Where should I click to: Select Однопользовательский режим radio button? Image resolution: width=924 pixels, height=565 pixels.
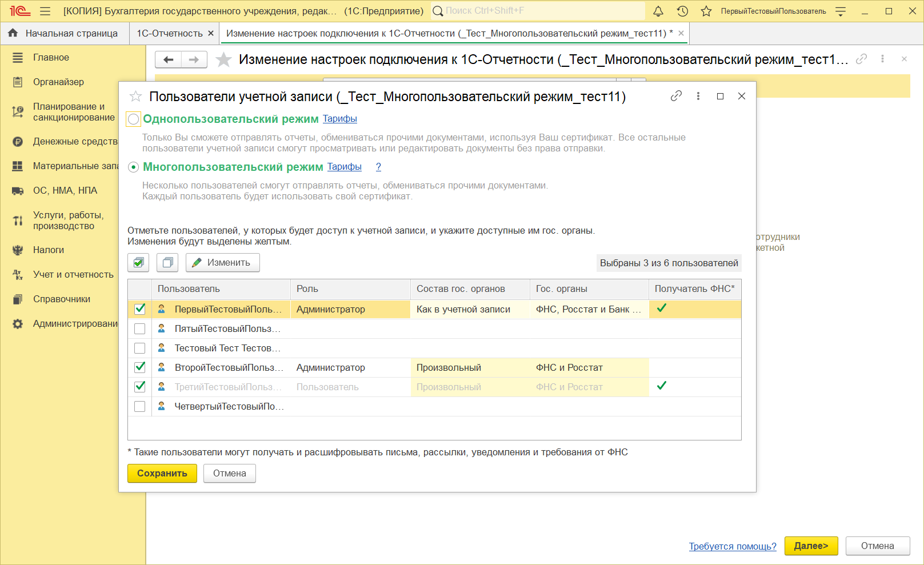[133, 119]
